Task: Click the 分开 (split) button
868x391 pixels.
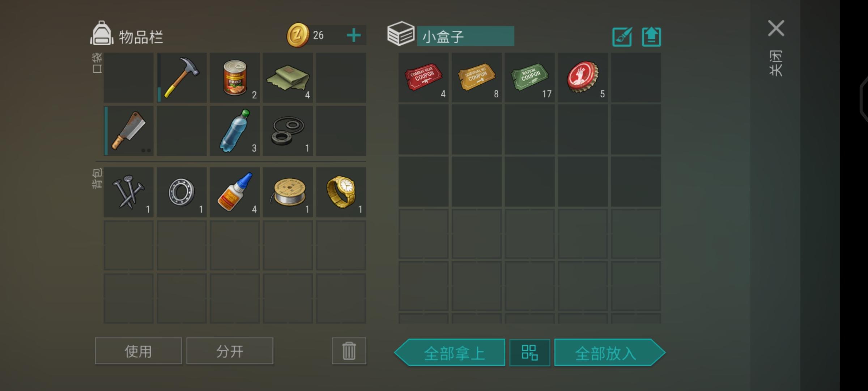Action: tap(230, 351)
